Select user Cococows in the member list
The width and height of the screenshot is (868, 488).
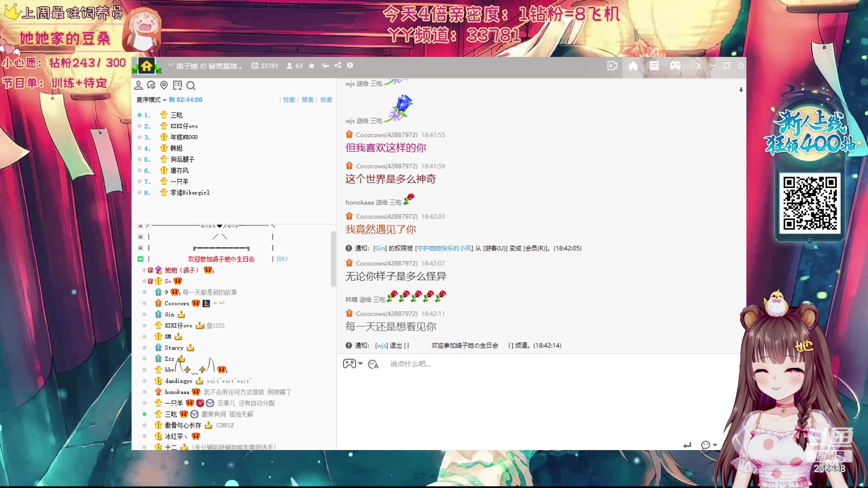177,303
